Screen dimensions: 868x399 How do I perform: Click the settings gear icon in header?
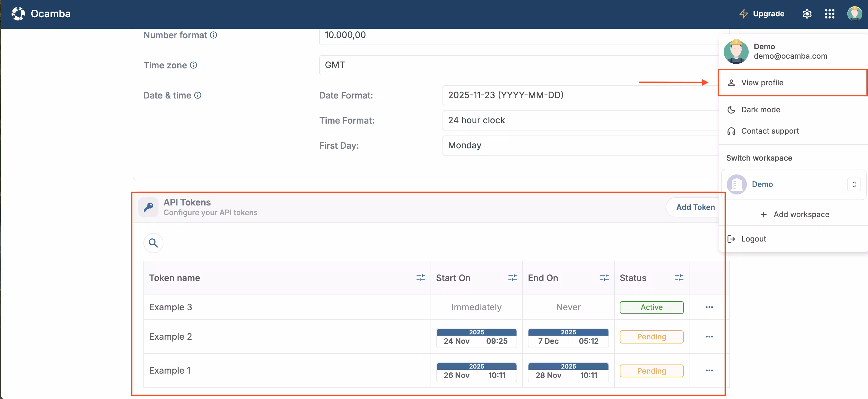pyautogui.click(x=807, y=14)
